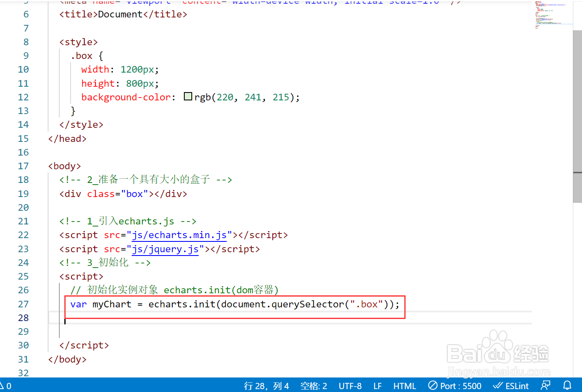
Task: Click the opening <body> tag
Action: pos(64,166)
